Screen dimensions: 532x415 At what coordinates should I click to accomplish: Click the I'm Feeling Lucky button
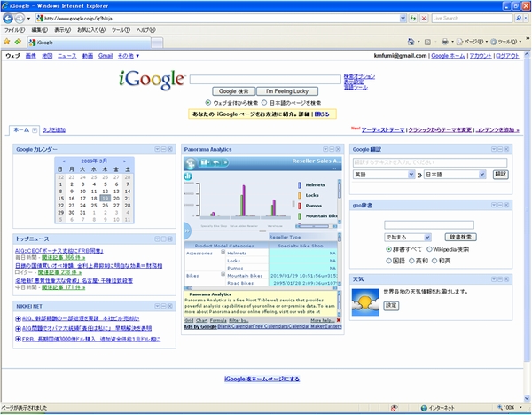pyautogui.click(x=287, y=91)
